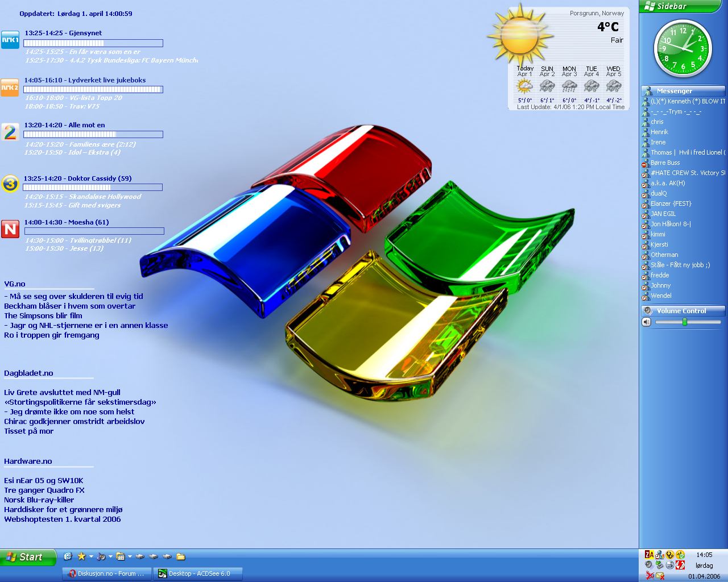Image resolution: width=728 pixels, height=582 pixels.
Task: Toggle mute button in Volume Control
Action: [x=647, y=322]
